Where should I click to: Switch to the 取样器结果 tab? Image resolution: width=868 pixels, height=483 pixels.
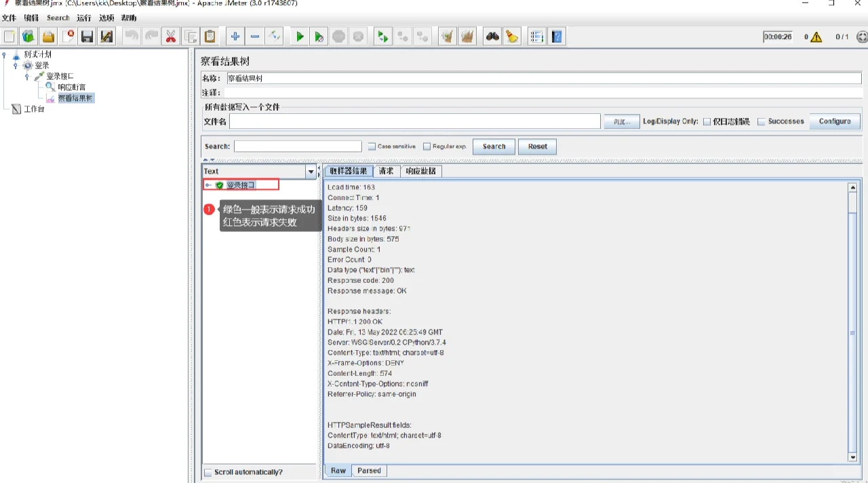(x=349, y=171)
